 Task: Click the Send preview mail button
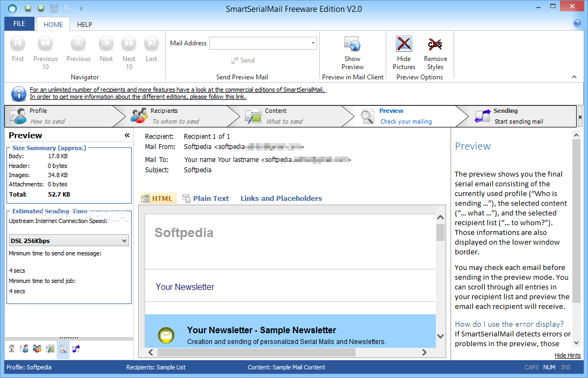click(x=243, y=60)
